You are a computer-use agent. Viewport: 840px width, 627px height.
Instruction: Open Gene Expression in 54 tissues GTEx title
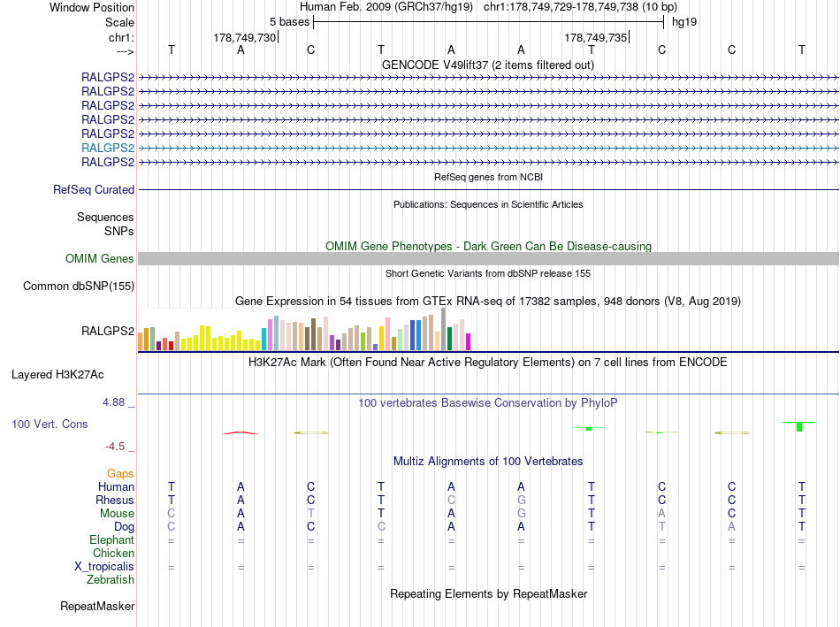(x=488, y=302)
